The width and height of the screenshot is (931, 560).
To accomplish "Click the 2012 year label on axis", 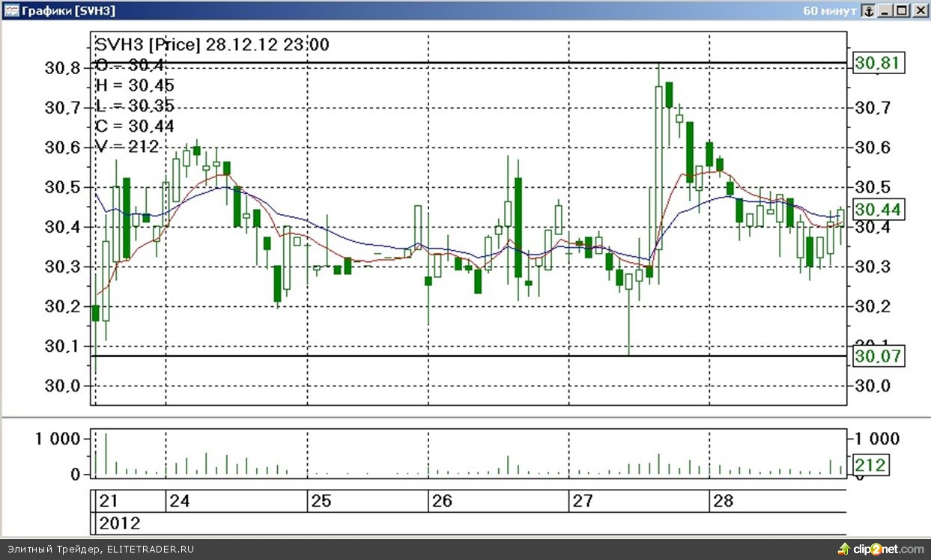I will tap(119, 523).
